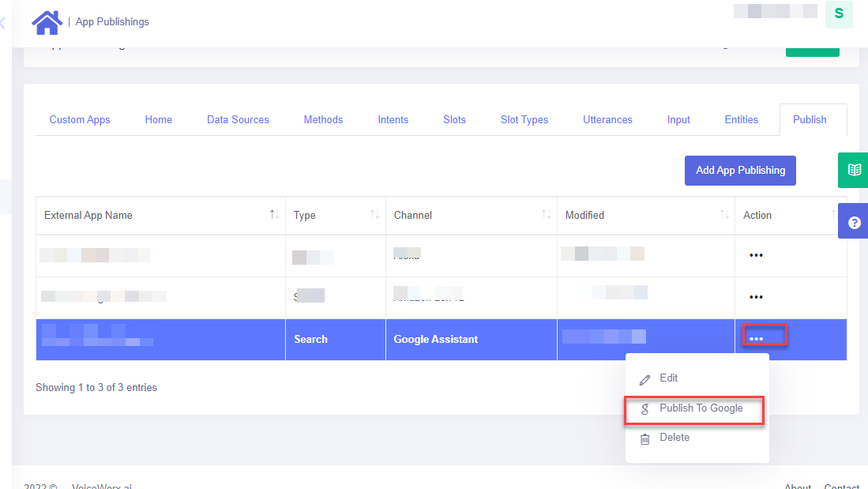Viewport: 868px width, 489px height.
Task: Click the blue help question mark icon
Action: click(853, 223)
